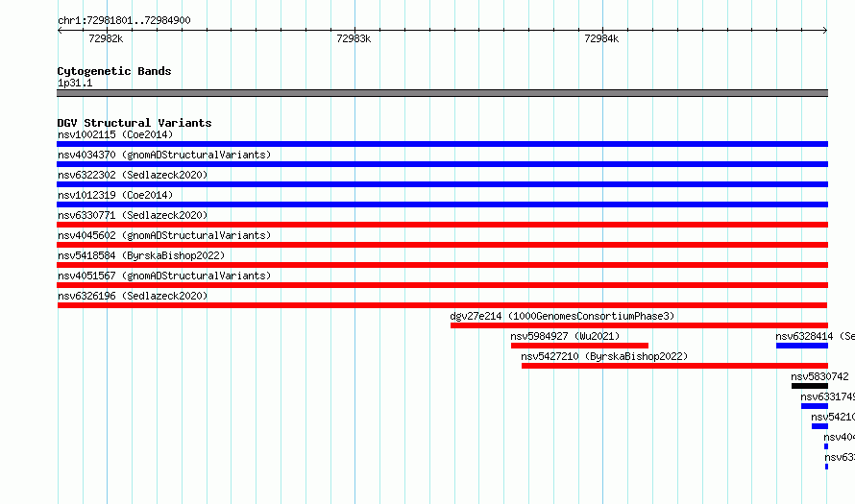Click the 72982k ruler label

106,39
